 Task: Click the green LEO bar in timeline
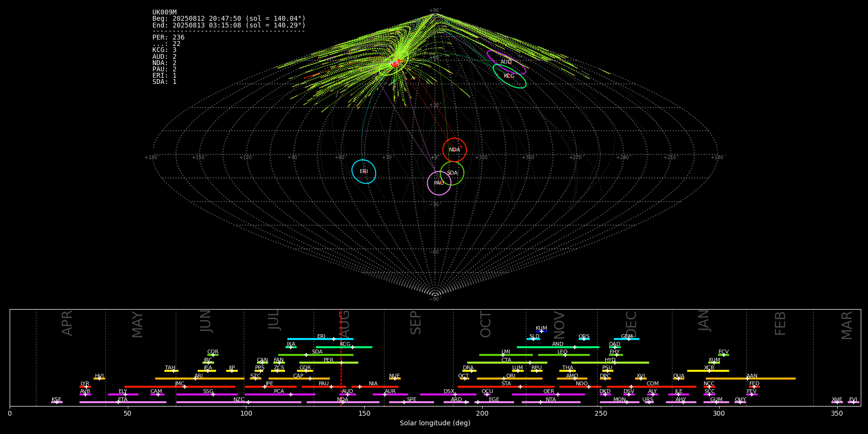coord(564,355)
